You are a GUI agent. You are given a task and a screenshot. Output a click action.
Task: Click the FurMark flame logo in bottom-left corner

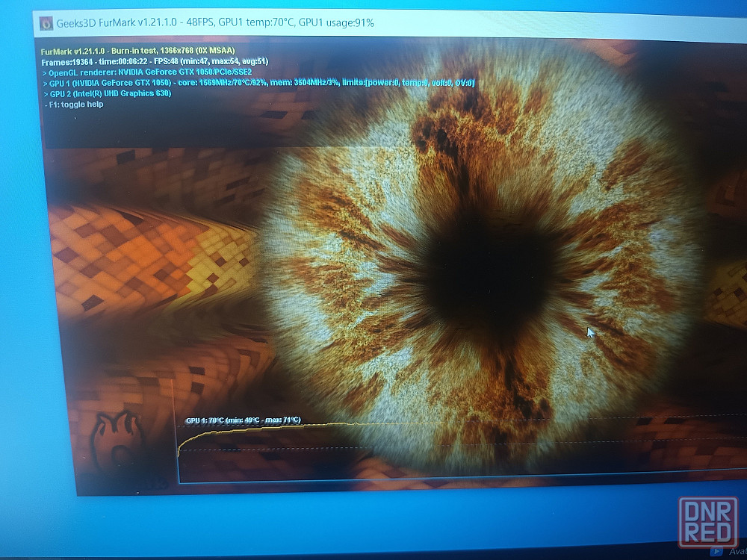tap(118, 441)
